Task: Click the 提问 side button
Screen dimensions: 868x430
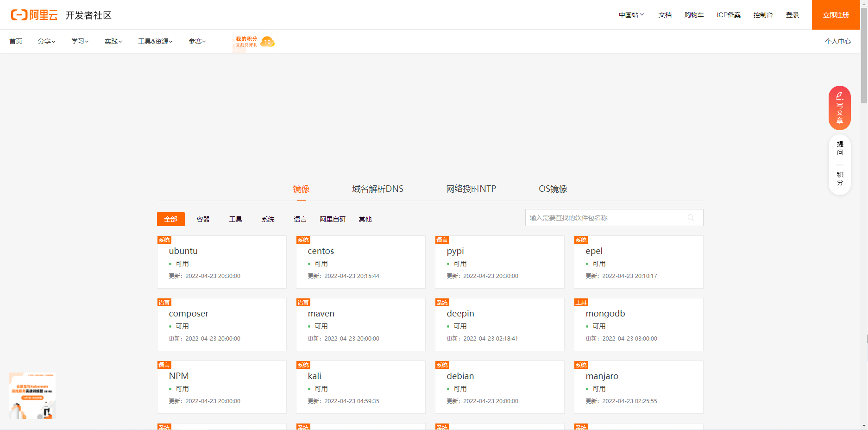Action: (x=840, y=148)
